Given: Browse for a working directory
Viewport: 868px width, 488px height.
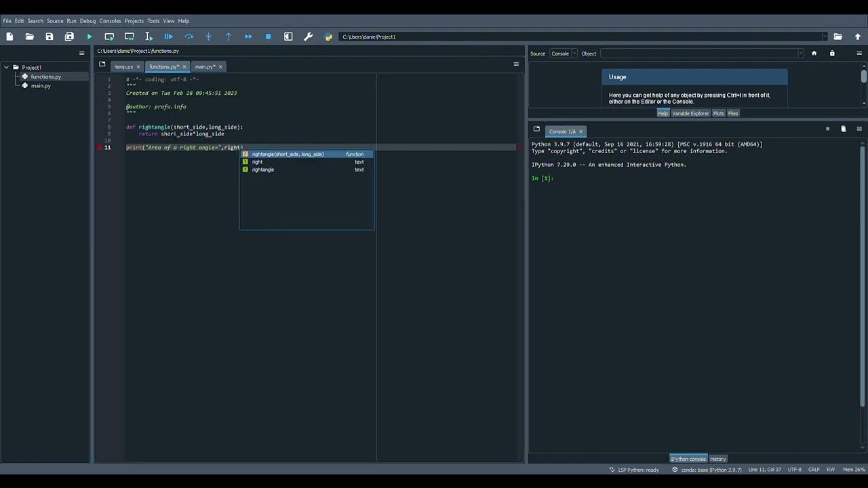Looking at the screenshot, I should point(838,37).
